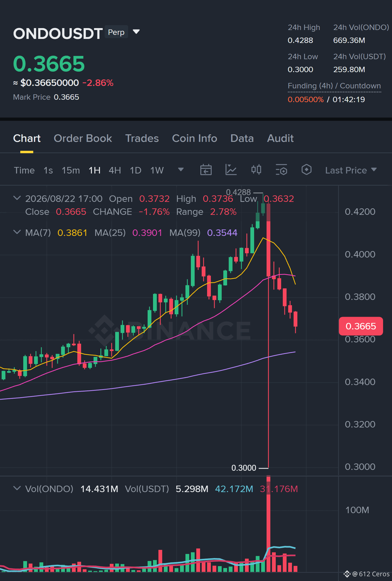392x581 pixels.
Task: Click the Range value 2.78%
Action: click(223, 212)
